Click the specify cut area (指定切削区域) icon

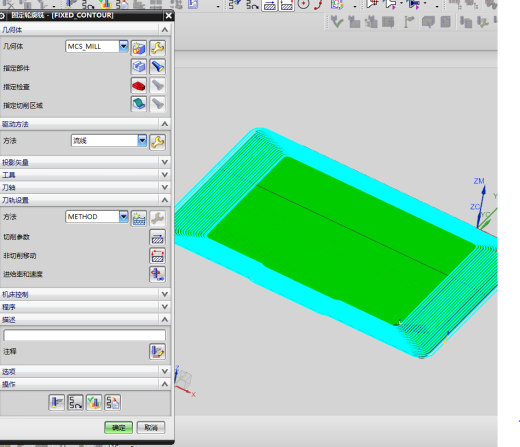click(x=139, y=104)
